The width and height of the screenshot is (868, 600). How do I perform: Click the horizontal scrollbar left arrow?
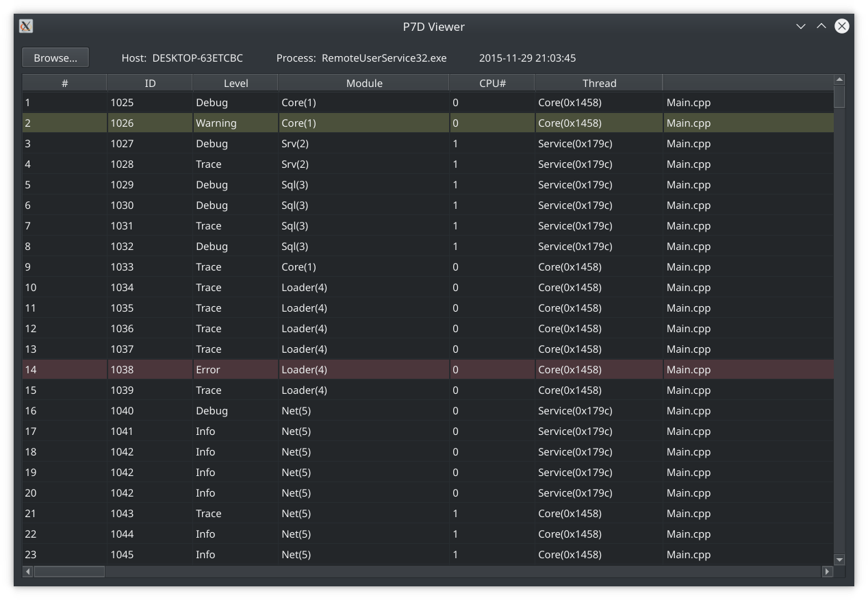pyautogui.click(x=28, y=571)
